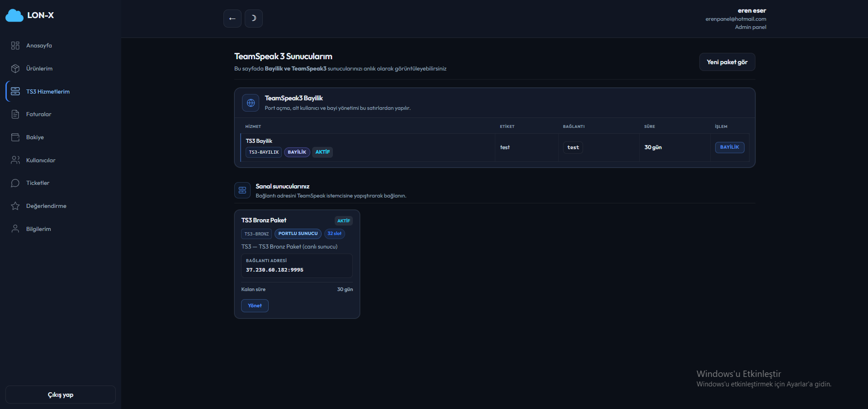Screen dimensions: 868x409
Task: Click the SÜRE column header
Action: coord(650,127)
